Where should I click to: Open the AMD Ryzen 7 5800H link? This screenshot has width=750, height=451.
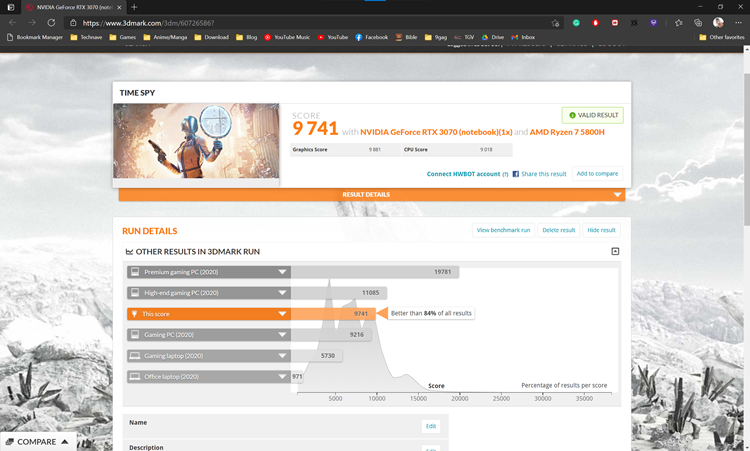pos(567,132)
